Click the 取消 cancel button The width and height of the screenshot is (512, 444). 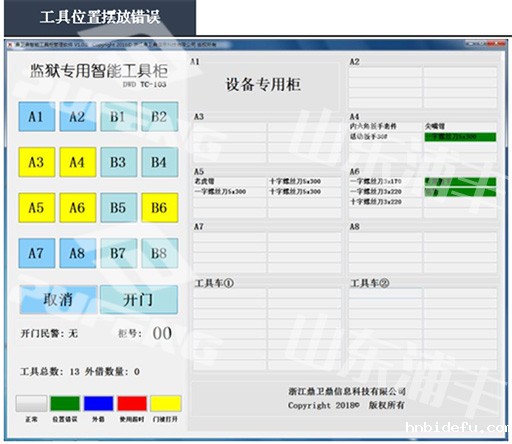click(x=58, y=299)
